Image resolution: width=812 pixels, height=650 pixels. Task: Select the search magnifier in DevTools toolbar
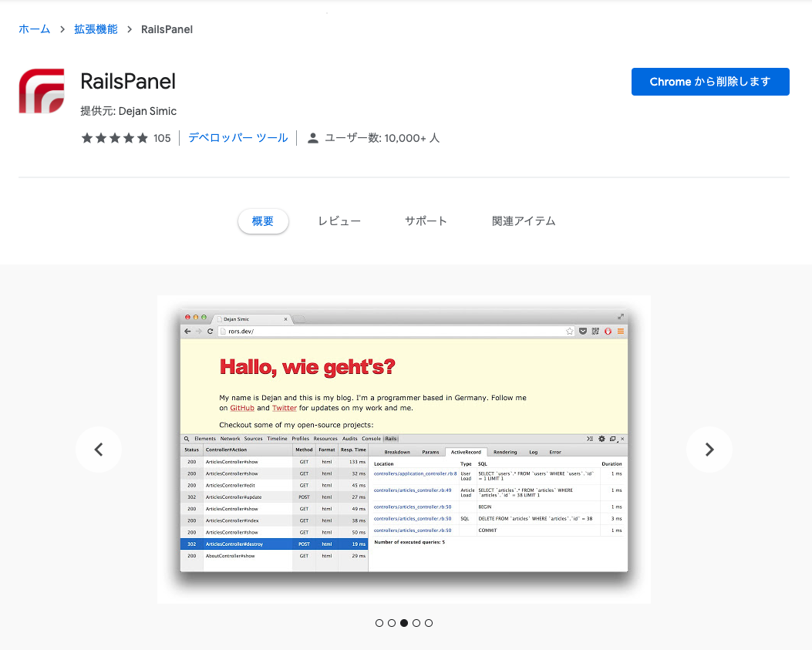coord(185,438)
